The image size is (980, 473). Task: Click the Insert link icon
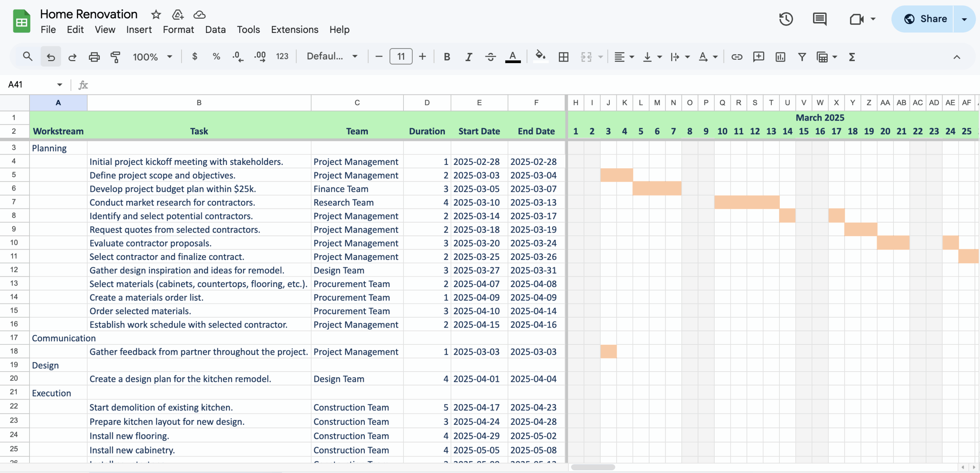tap(736, 57)
